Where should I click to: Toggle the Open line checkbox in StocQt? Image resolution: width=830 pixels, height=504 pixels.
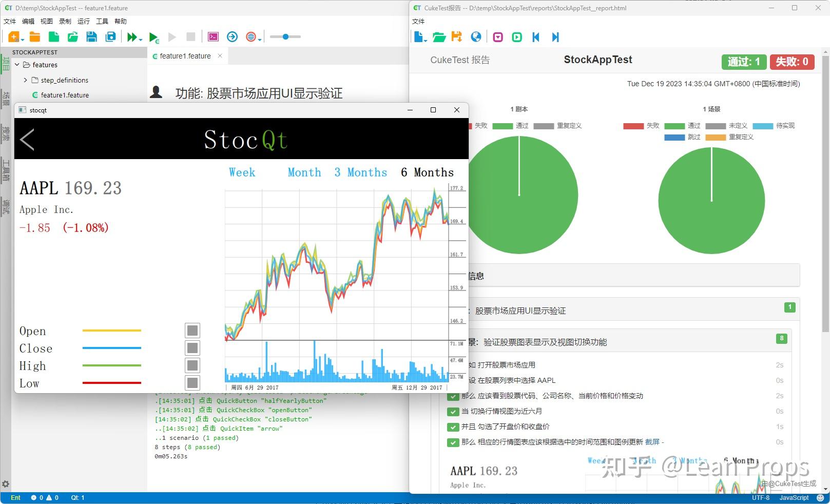coord(192,331)
